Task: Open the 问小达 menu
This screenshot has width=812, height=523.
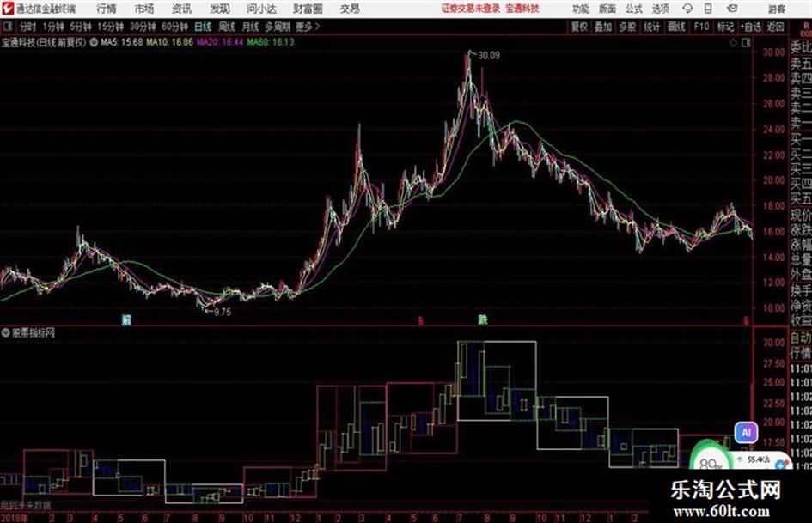Action: click(x=261, y=9)
